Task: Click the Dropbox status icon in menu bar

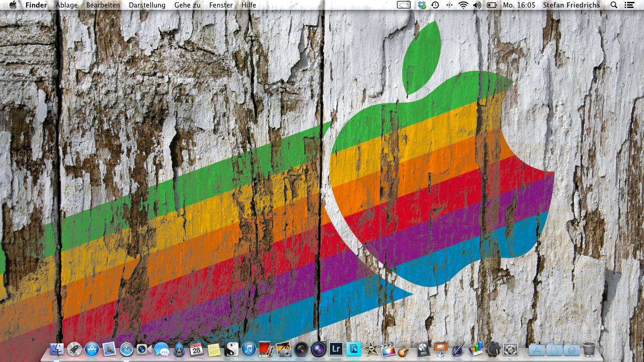Action: pos(421,5)
